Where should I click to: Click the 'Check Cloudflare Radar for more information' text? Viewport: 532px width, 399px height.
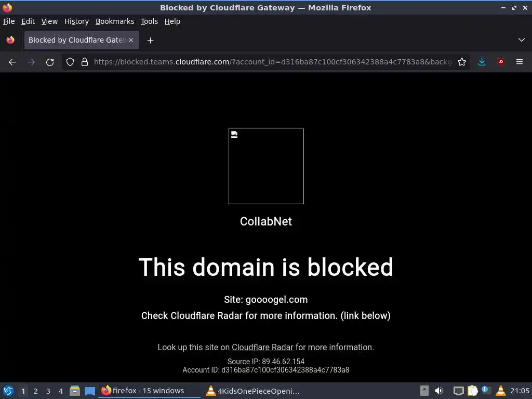tap(266, 315)
